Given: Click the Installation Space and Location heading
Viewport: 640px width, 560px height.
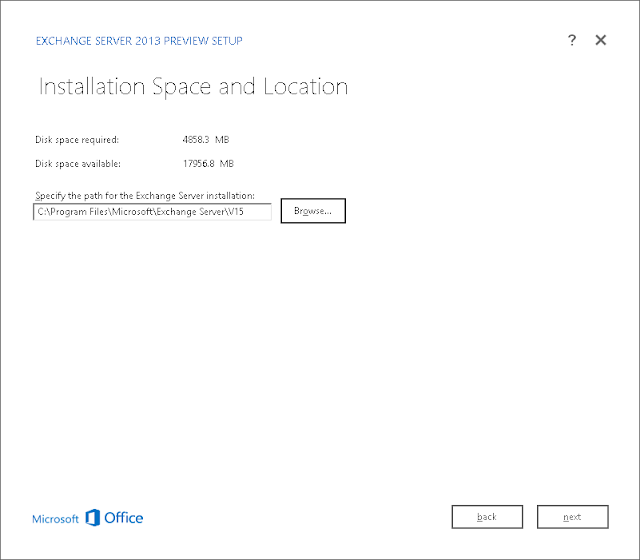Looking at the screenshot, I should coord(193,87).
